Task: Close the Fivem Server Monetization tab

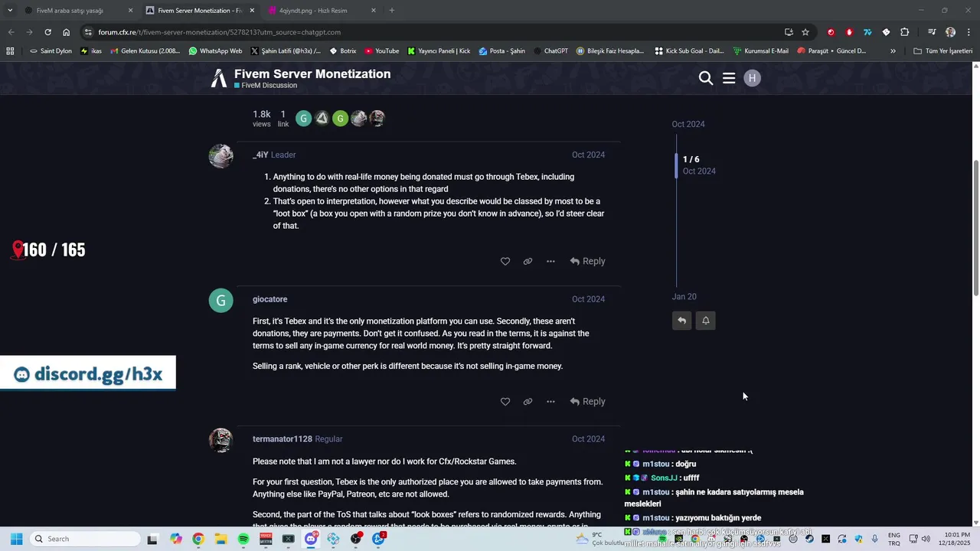Action: click(x=252, y=11)
